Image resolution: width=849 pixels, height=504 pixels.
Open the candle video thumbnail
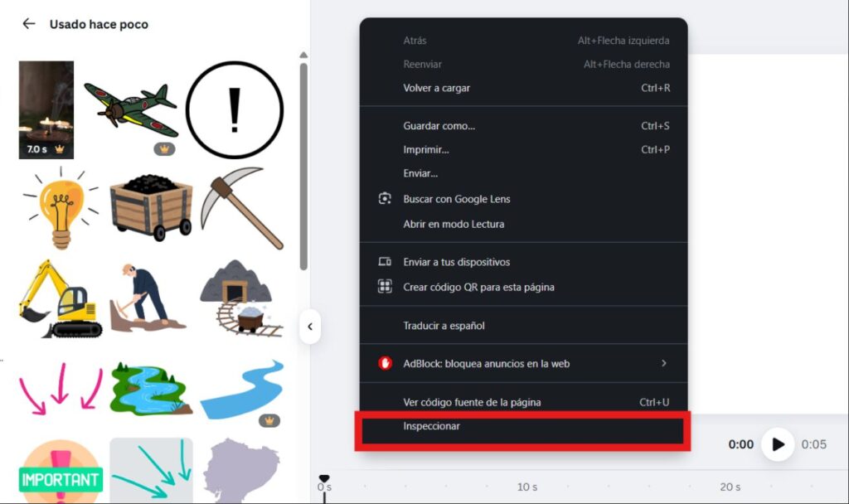pyautogui.click(x=46, y=110)
